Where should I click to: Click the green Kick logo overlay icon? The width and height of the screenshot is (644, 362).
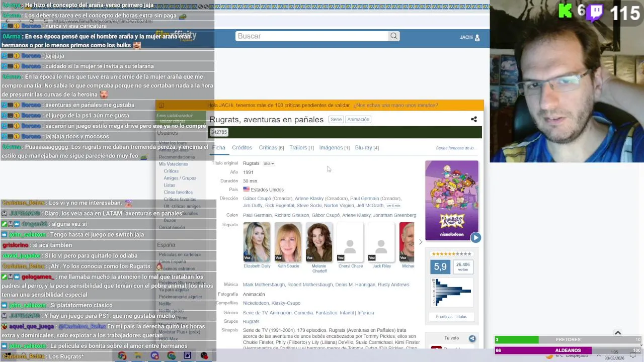point(566,11)
